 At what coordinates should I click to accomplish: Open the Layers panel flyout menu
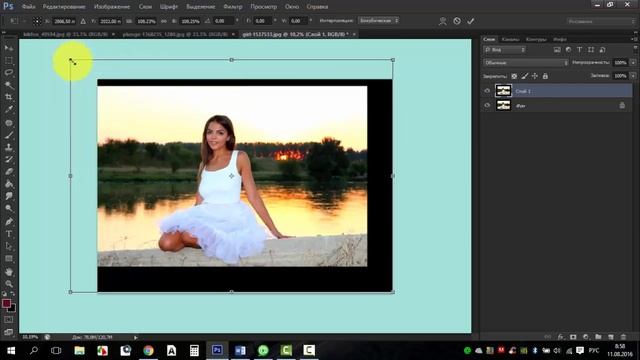(634, 39)
